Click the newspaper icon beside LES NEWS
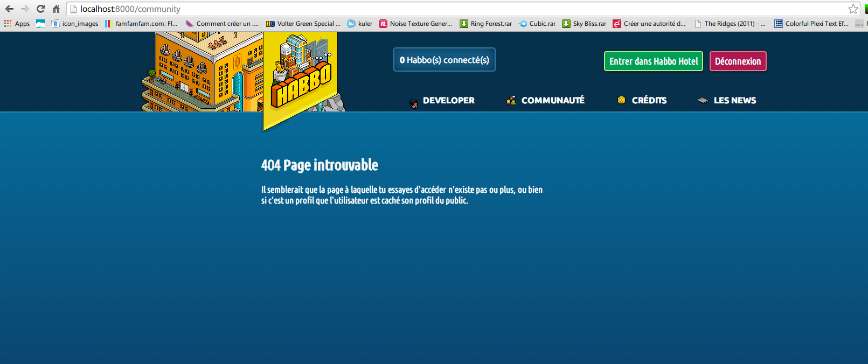The image size is (868, 364). [x=703, y=100]
